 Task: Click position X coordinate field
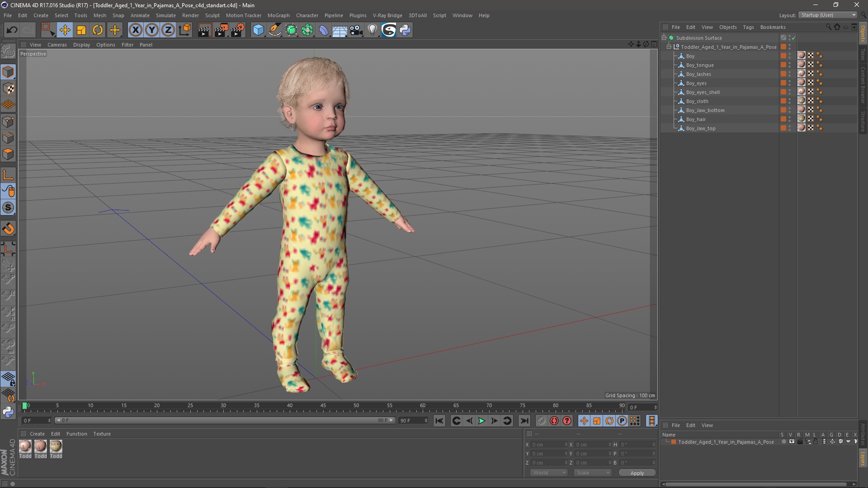549,445
